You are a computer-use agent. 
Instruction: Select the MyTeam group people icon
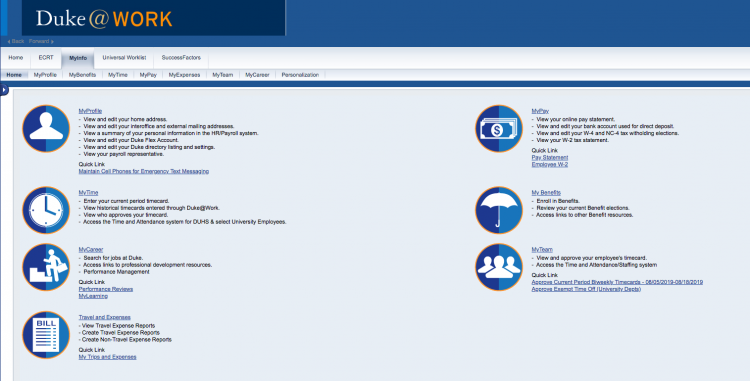(499, 267)
